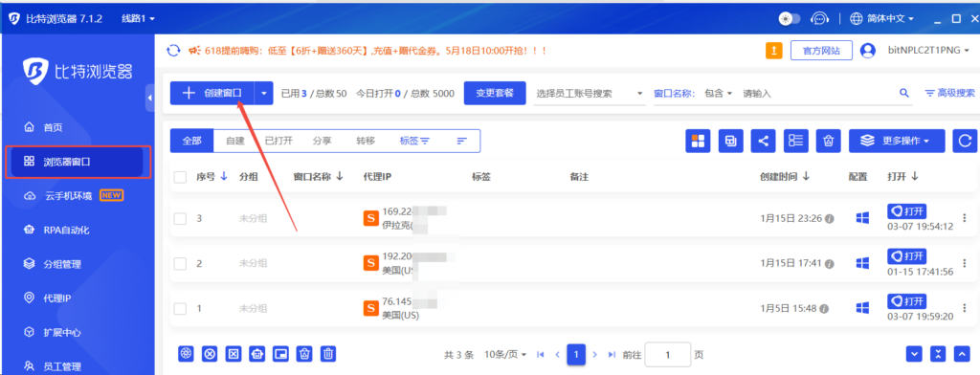Image resolution: width=980 pixels, height=375 pixels.
Task: Tick the select-all header checkbox
Action: click(180, 178)
